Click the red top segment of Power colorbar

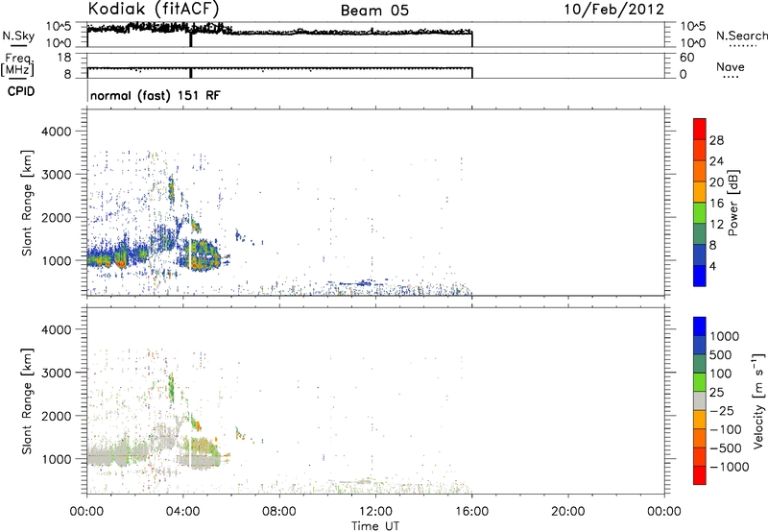tap(700, 129)
